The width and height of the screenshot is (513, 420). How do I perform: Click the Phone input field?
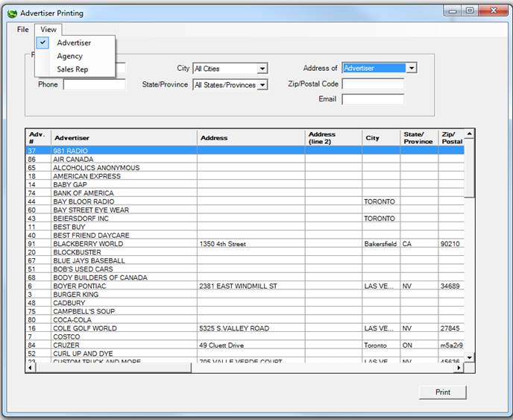coord(94,85)
